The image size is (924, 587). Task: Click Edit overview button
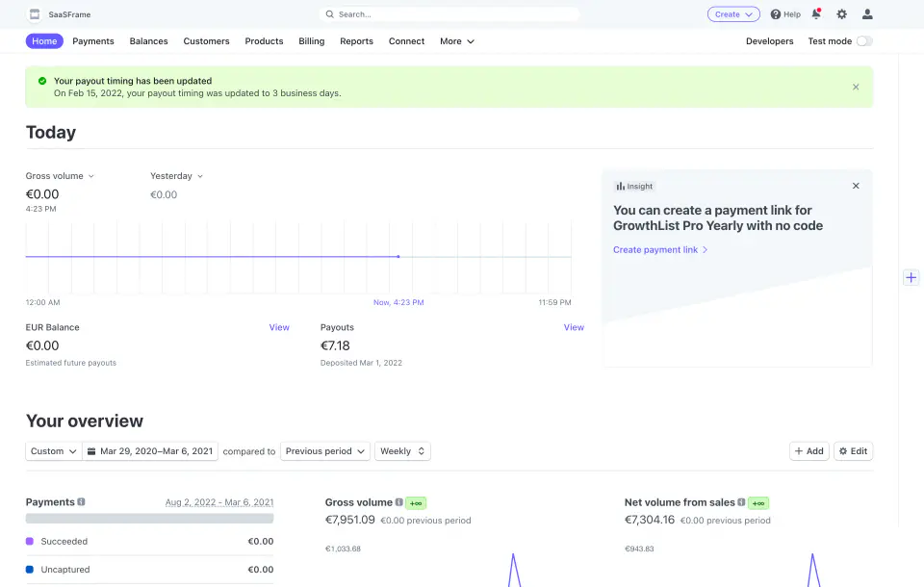(x=853, y=451)
